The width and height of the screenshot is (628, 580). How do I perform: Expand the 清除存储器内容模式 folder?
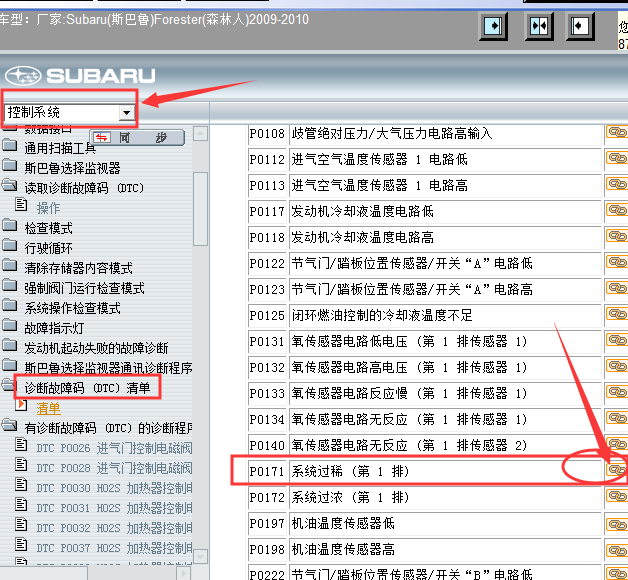click(78, 268)
